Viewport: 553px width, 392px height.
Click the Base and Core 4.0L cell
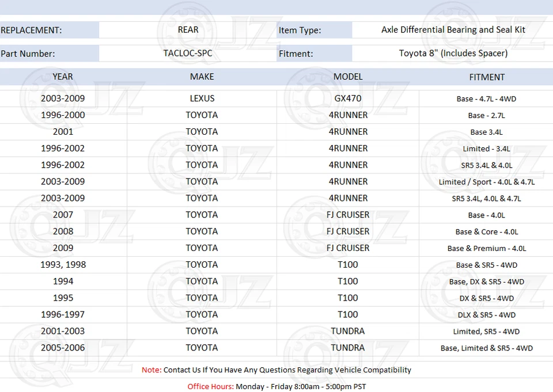487,231
